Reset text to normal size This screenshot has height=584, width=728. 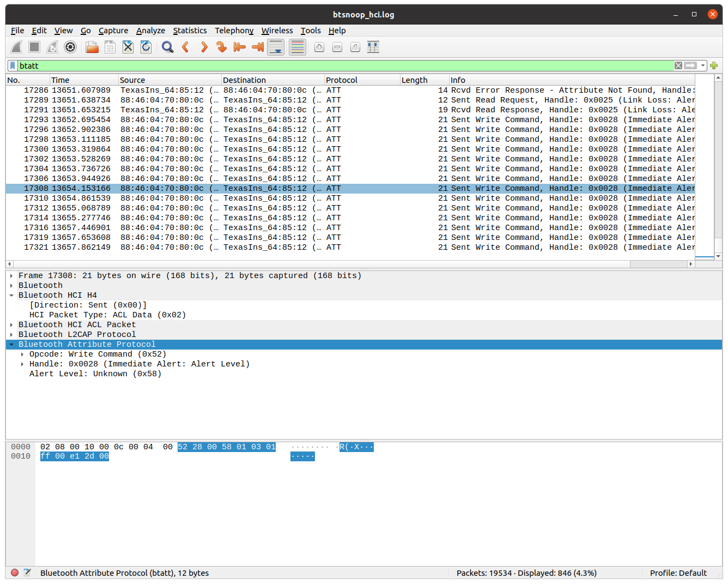[x=355, y=47]
